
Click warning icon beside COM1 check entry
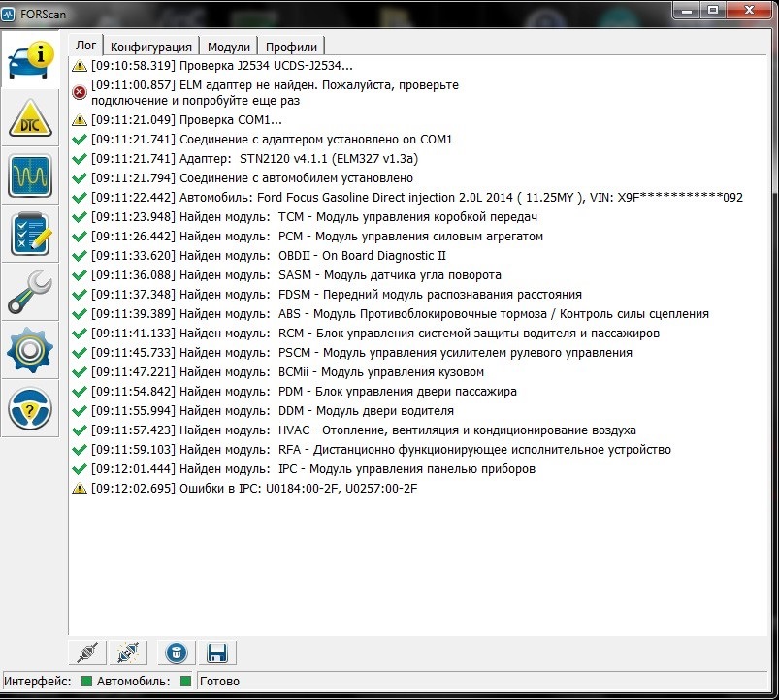[x=79, y=119]
